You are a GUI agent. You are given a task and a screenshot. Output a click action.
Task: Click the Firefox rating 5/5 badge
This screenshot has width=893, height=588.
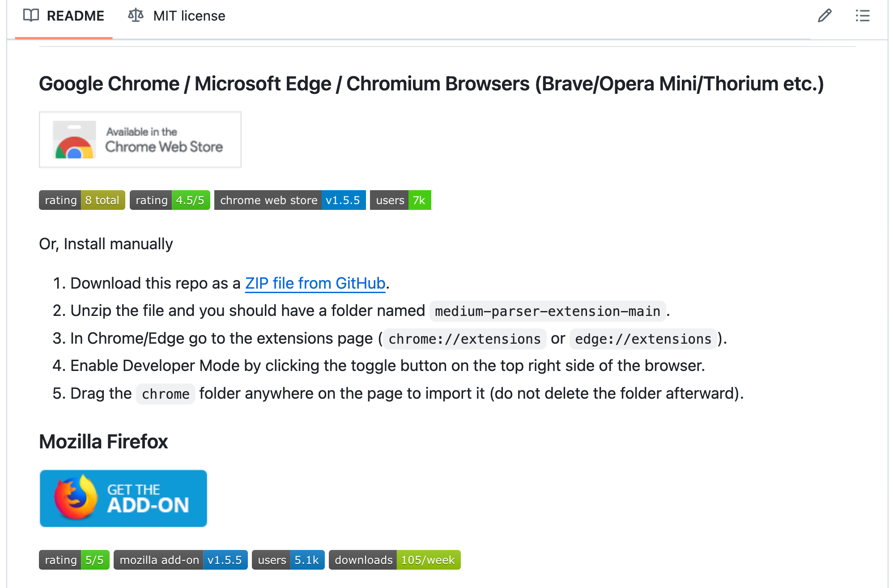click(x=74, y=560)
